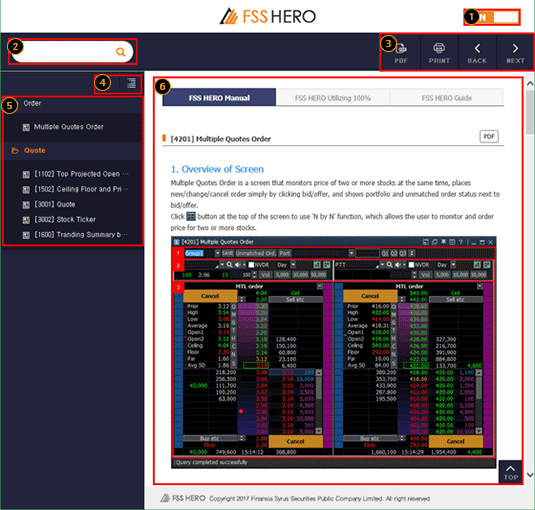535x510 pixels.
Task: Click the N by N grid icon in [4201] title bar
Action: [x=452, y=242]
